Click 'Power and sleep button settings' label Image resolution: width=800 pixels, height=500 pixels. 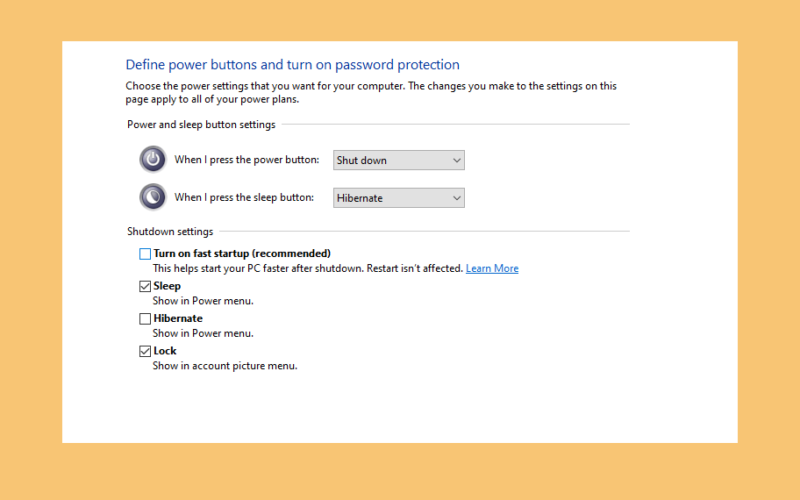(x=201, y=124)
